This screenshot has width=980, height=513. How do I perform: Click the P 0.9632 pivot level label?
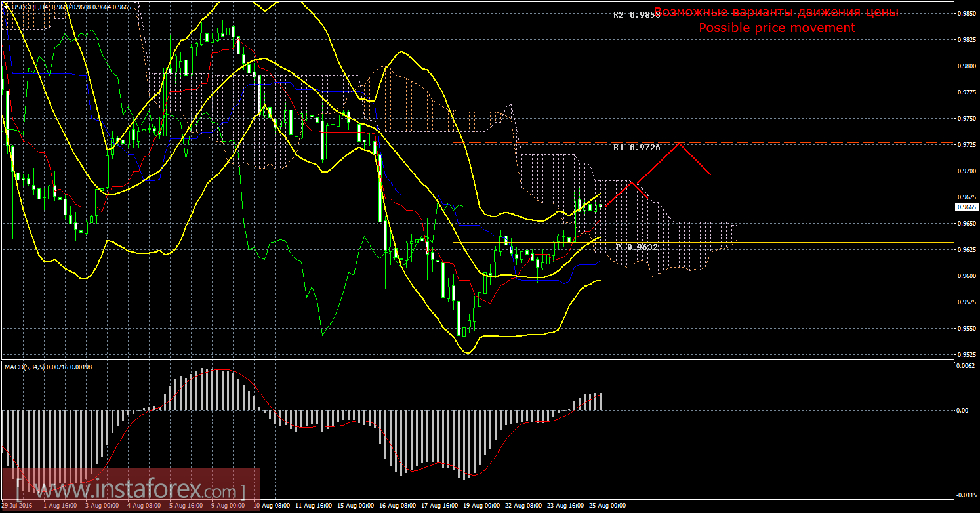[x=636, y=247]
